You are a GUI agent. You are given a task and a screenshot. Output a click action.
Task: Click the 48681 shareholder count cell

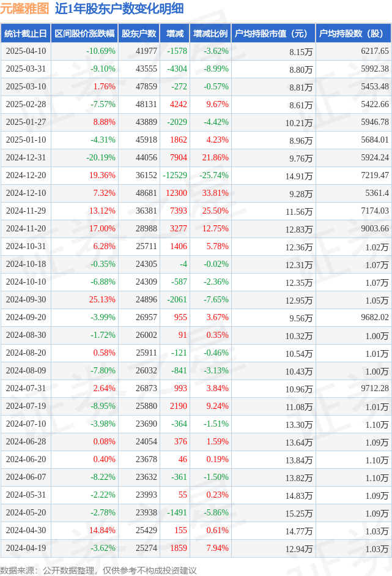coord(146,193)
